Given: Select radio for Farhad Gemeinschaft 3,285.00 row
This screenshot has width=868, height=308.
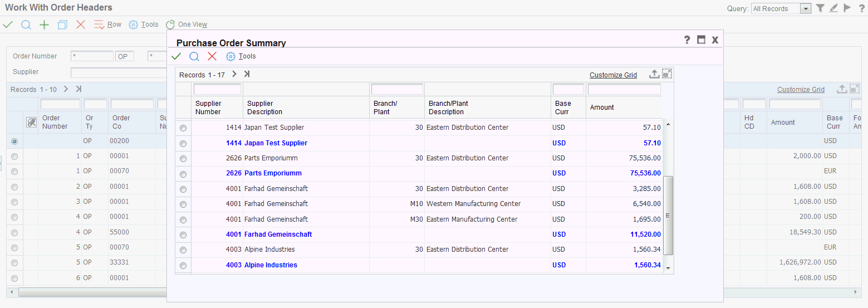Looking at the screenshot, I should point(183,189).
